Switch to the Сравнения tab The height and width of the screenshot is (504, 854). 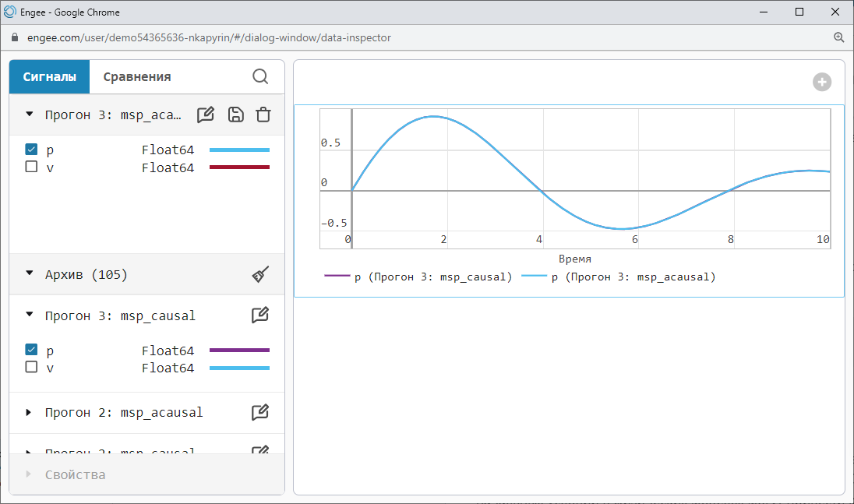click(x=137, y=76)
